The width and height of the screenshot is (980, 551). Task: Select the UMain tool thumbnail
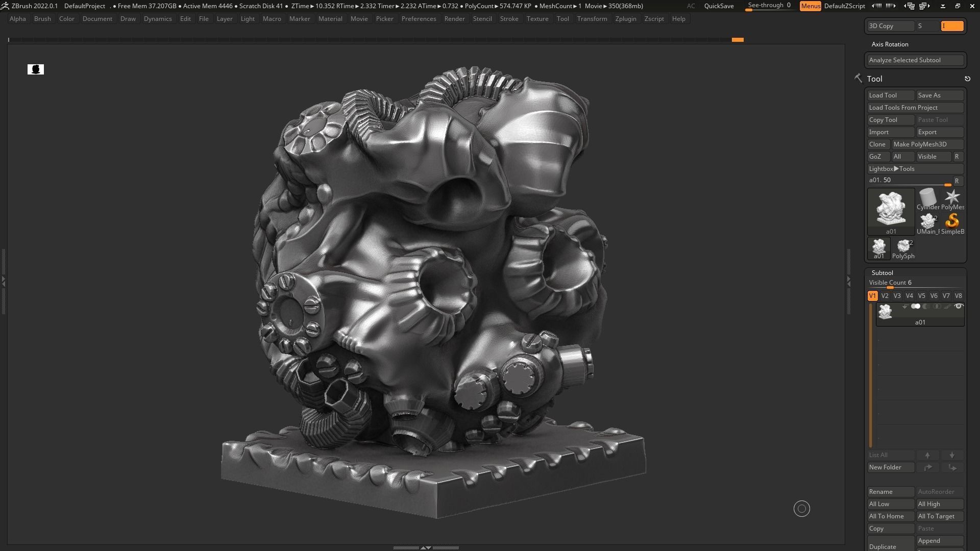pyautogui.click(x=927, y=223)
